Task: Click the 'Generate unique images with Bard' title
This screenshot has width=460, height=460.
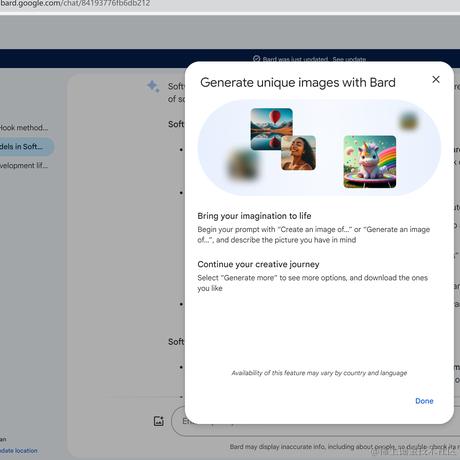Action: [298, 83]
